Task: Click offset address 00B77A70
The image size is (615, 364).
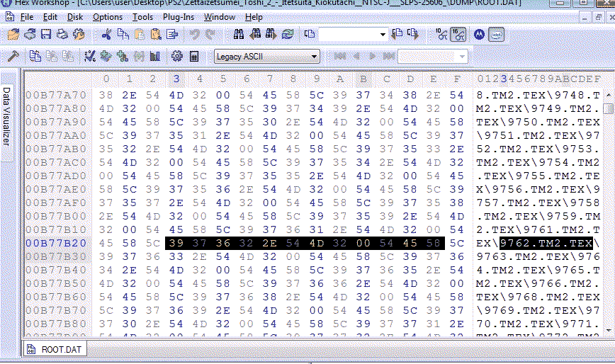Action: pyautogui.click(x=56, y=95)
